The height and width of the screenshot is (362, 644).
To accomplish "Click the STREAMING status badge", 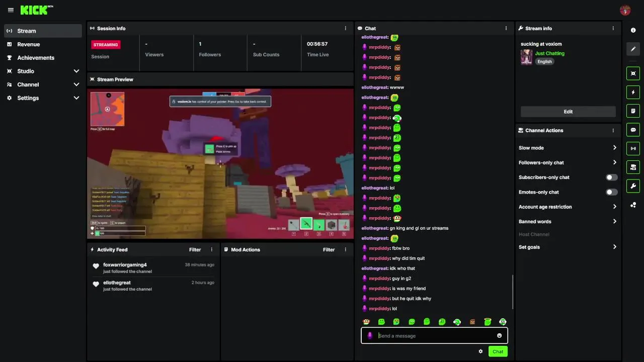I will (106, 45).
